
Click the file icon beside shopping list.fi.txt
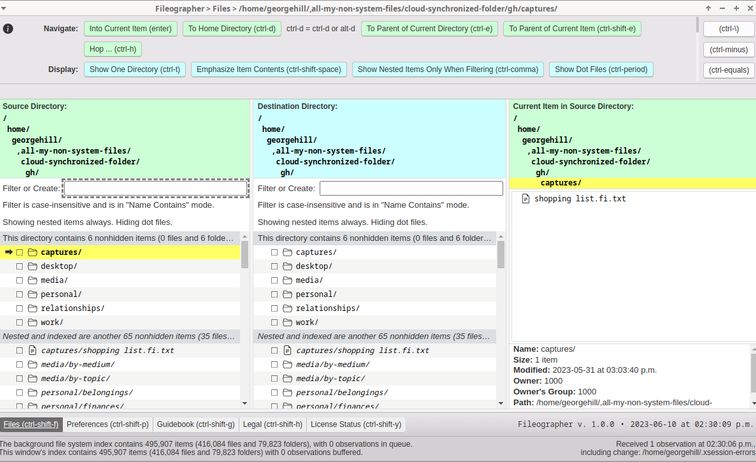coord(525,199)
